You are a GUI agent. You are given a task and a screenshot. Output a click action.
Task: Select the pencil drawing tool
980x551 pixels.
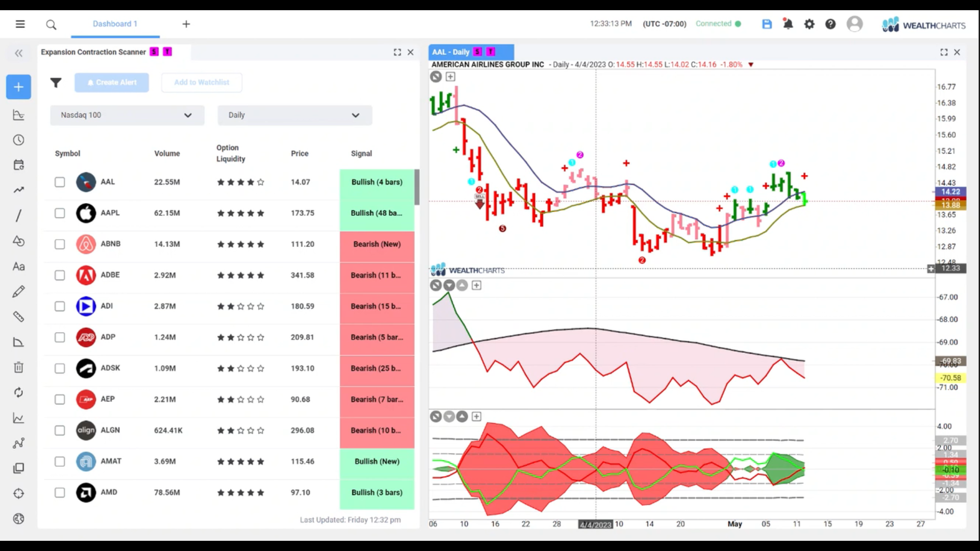(18, 292)
